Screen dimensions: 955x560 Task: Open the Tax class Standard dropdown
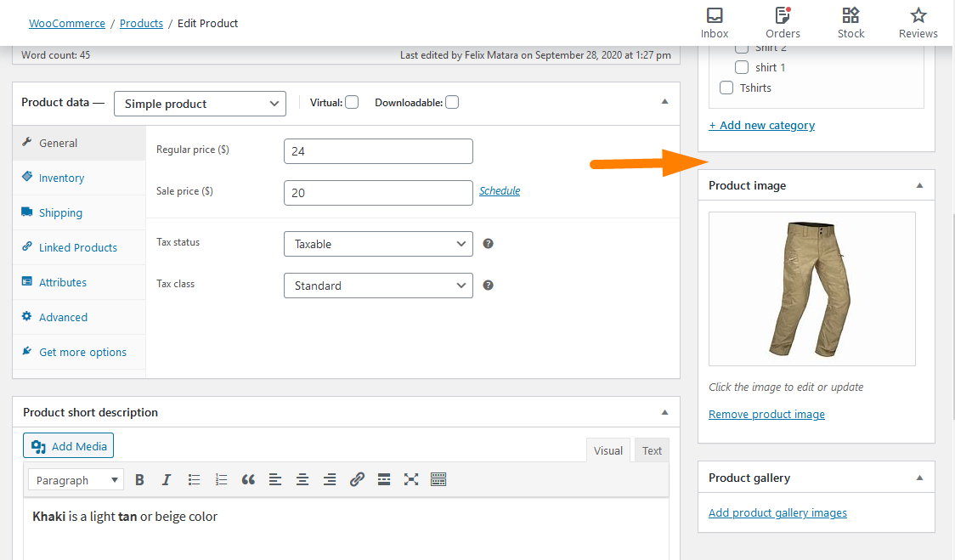(378, 286)
